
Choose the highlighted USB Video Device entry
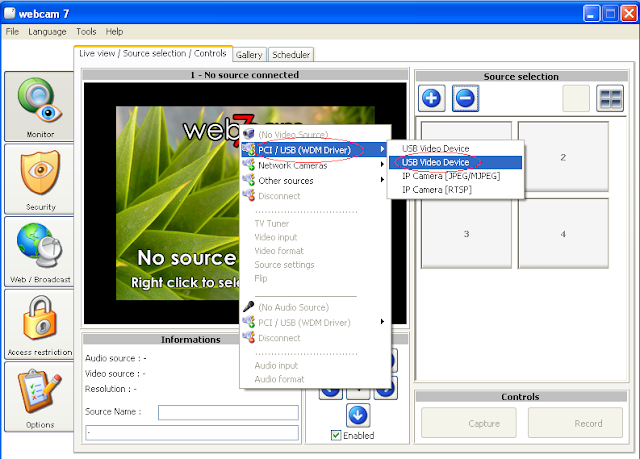[x=455, y=162]
